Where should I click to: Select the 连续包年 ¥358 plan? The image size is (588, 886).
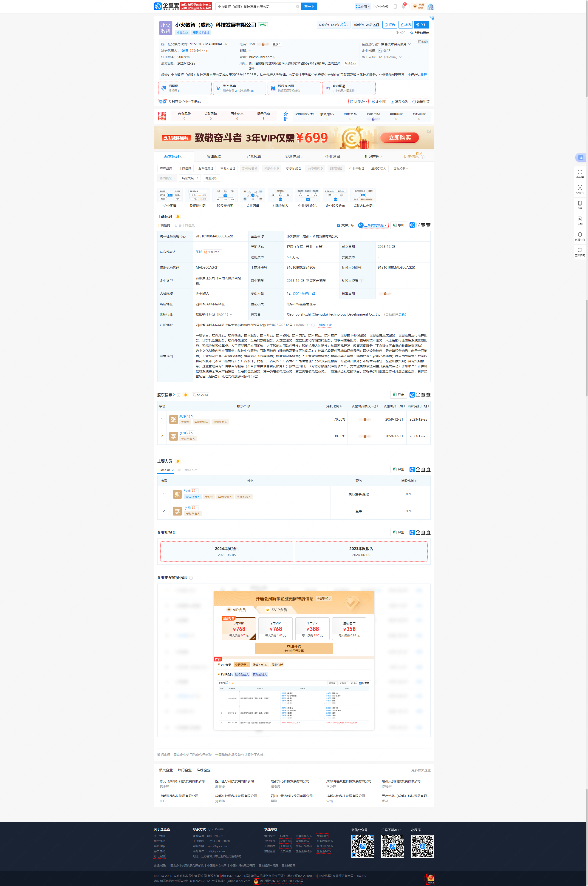pos(349,629)
